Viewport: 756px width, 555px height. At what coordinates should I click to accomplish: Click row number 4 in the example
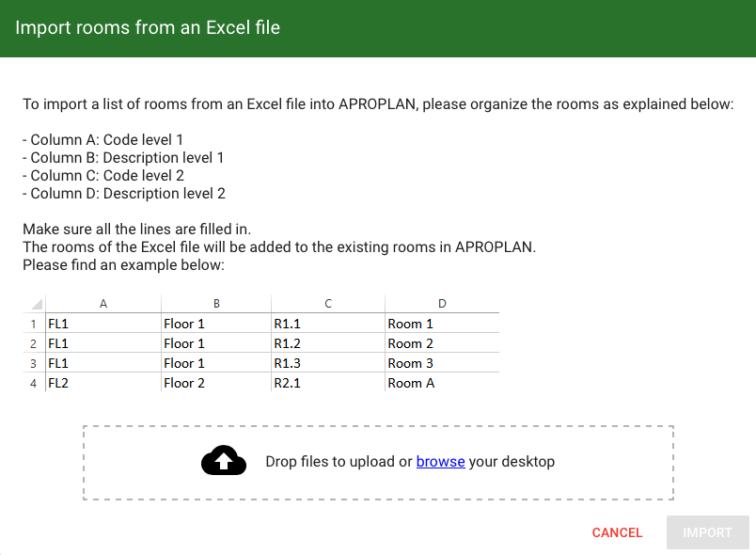pyautogui.click(x=33, y=384)
